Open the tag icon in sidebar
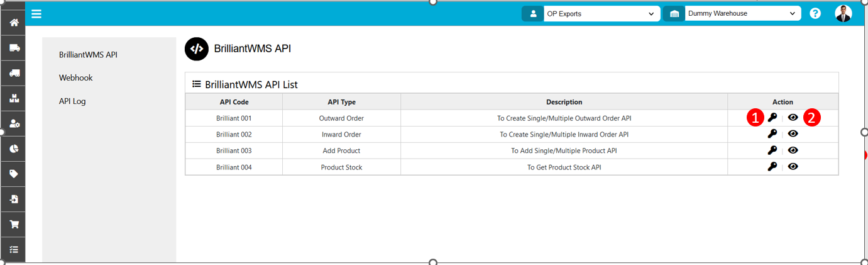The height and width of the screenshot is (265, 868). point(14,174)
